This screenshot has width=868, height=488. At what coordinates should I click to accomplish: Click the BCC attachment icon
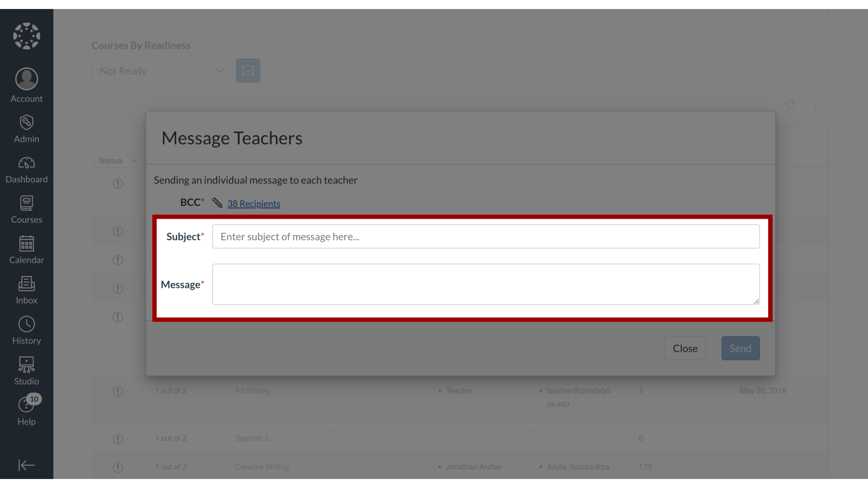[217, 202]
